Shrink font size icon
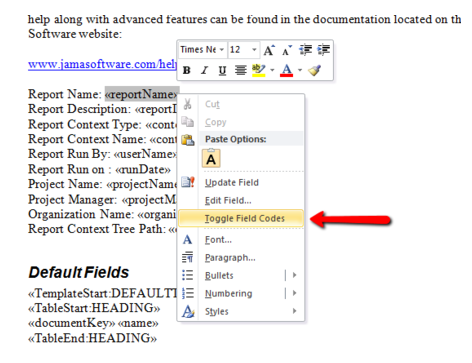This screenshot has width=472, height=363. (x=287, y=50)
